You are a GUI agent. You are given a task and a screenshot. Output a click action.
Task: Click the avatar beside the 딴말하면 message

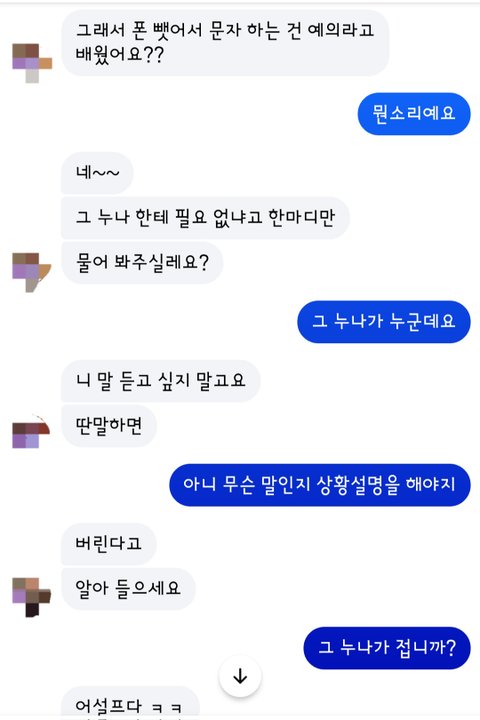(x=31, y=432)
